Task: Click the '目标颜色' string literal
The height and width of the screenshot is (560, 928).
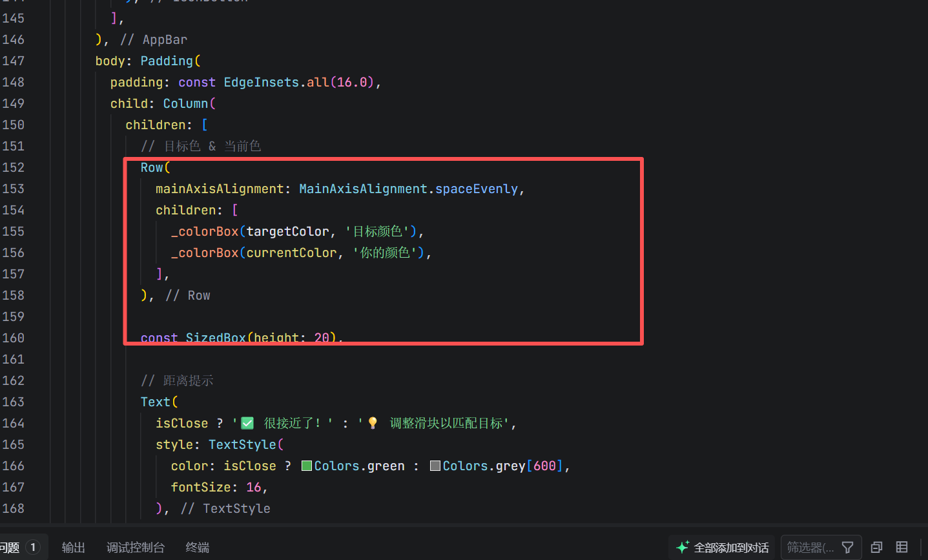Action: 377,231
